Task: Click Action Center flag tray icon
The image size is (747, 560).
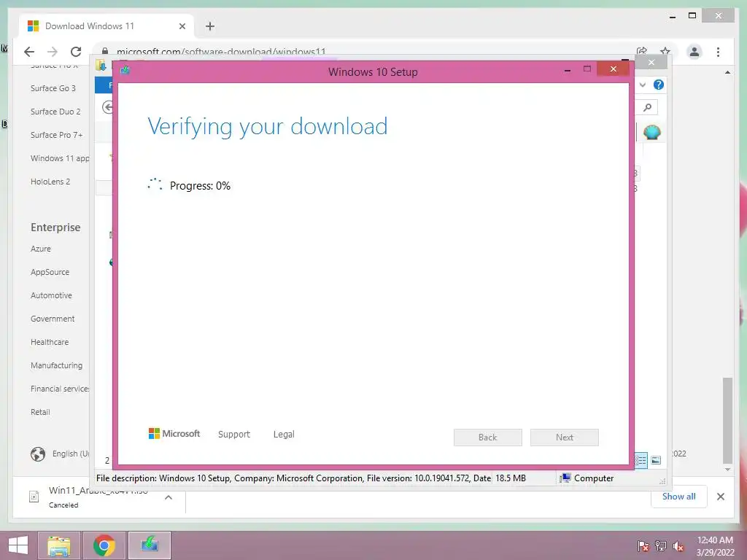Action: coord(643,546)
